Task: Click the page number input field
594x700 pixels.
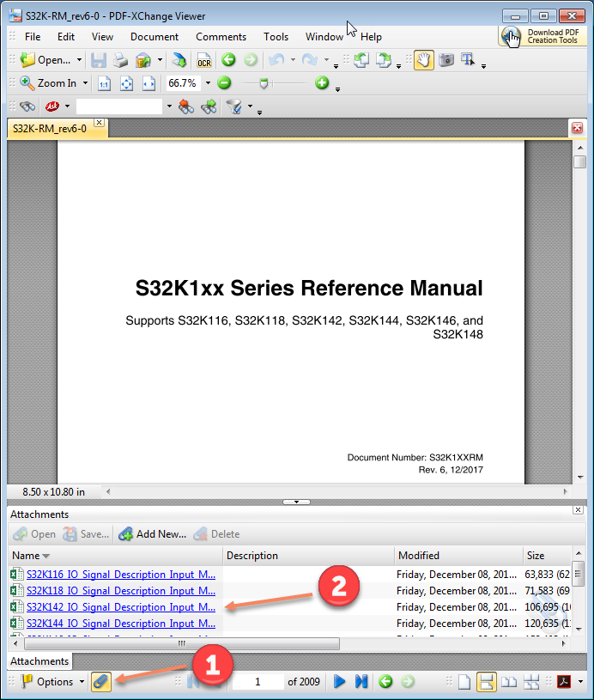Action: point(258,682)
